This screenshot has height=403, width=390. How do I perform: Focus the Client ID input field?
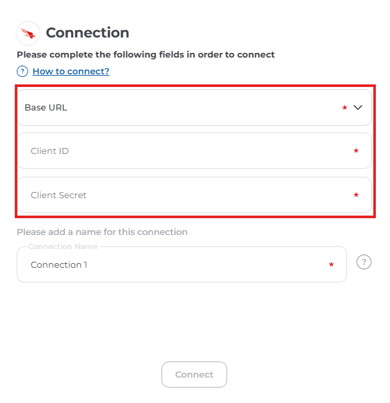coord(194,151)
